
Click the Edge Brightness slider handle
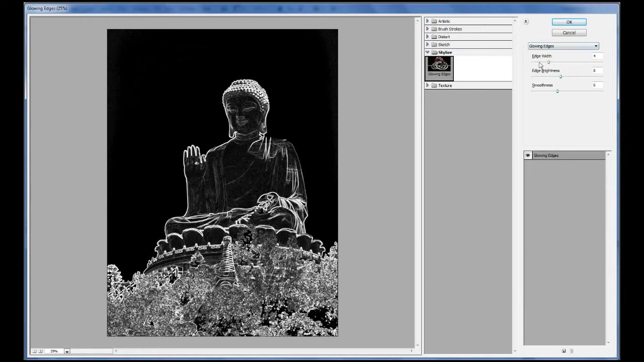point(560,77)
